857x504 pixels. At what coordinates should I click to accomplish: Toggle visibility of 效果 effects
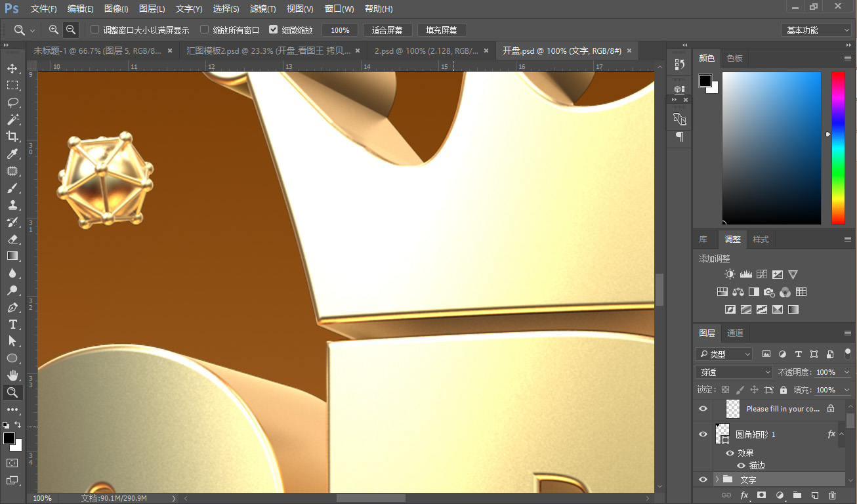pos(730,453)
